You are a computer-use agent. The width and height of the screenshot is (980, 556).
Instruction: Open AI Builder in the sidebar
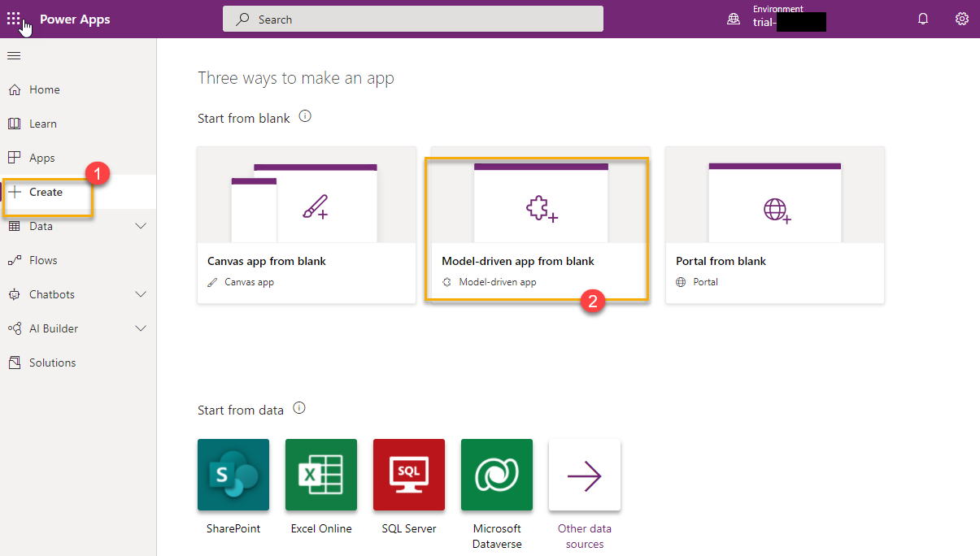(x=78, y=328)
